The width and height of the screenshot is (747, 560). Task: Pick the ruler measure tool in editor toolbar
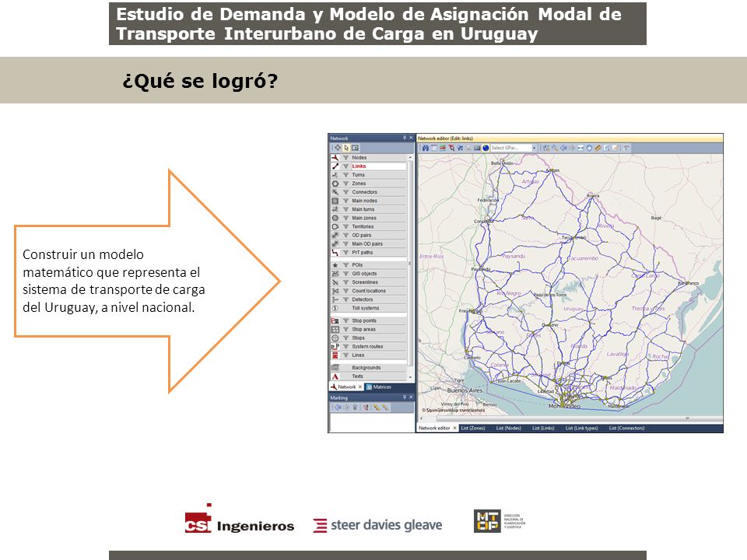pyautogui.click(x=598, y=148)
